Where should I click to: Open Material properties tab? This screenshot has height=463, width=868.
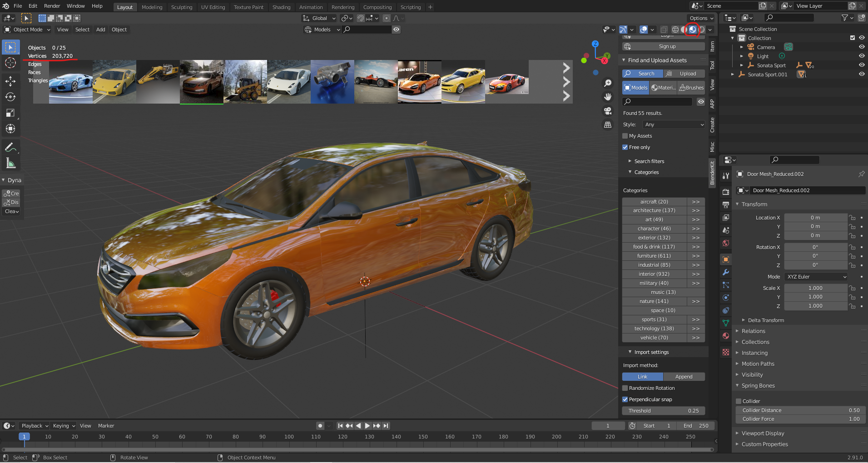point(726,336)
